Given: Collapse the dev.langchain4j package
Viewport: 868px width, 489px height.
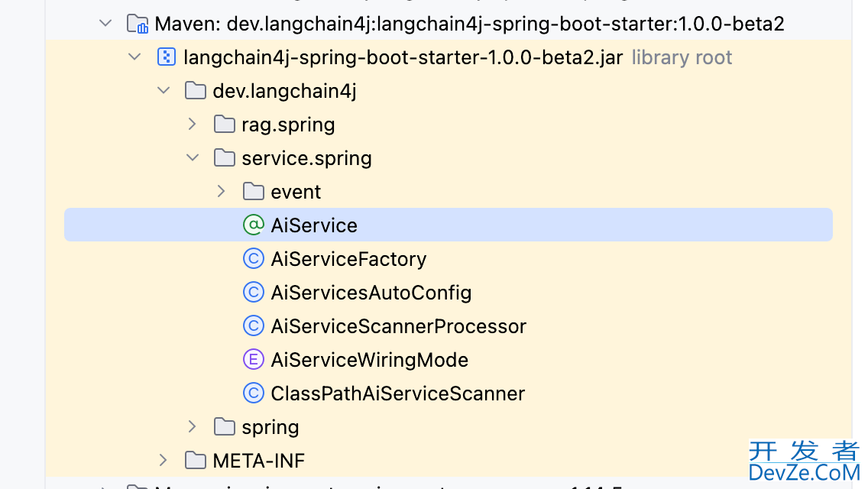Looking at the screenshot, I should (x=164, y=91).
